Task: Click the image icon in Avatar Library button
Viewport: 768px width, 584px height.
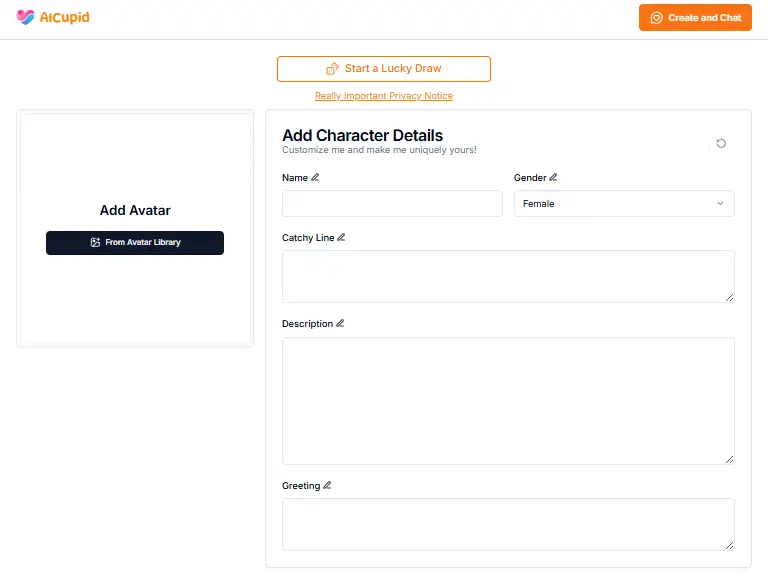Action: [96, 243]
